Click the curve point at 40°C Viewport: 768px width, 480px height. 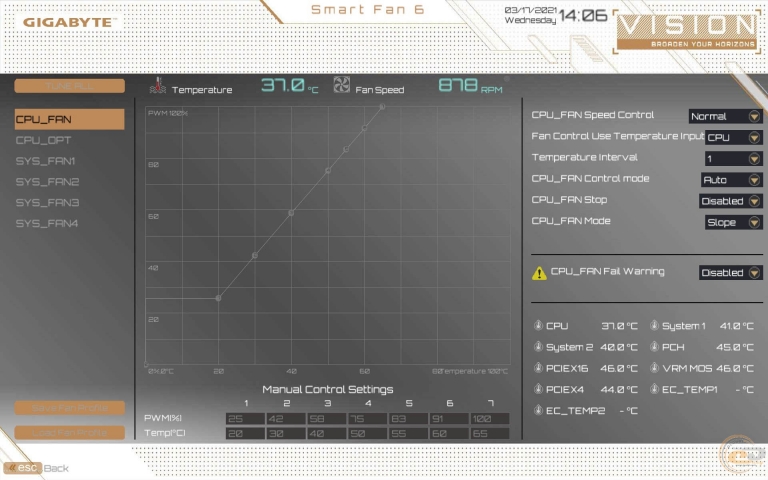click(x=291, y=213)
